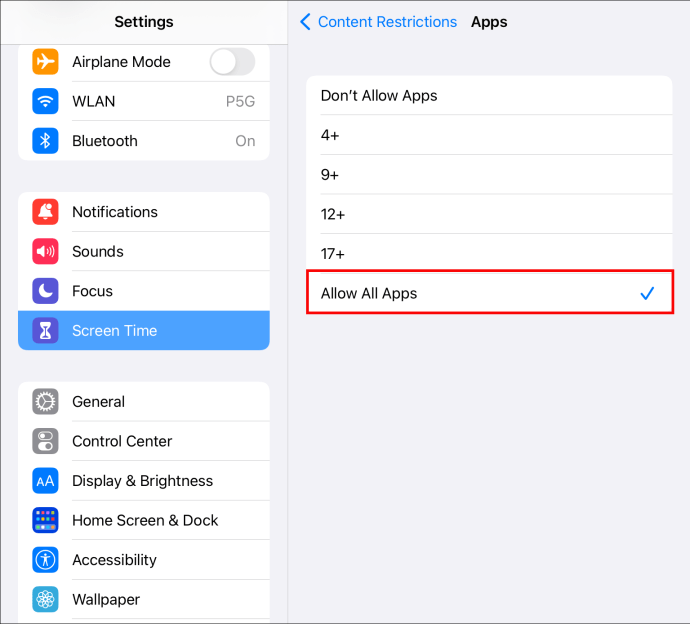Image resolution: width=690 pixels, height=624 pixels.
Task: Choose the 17+ age rating
Action: tap(488, 254)
